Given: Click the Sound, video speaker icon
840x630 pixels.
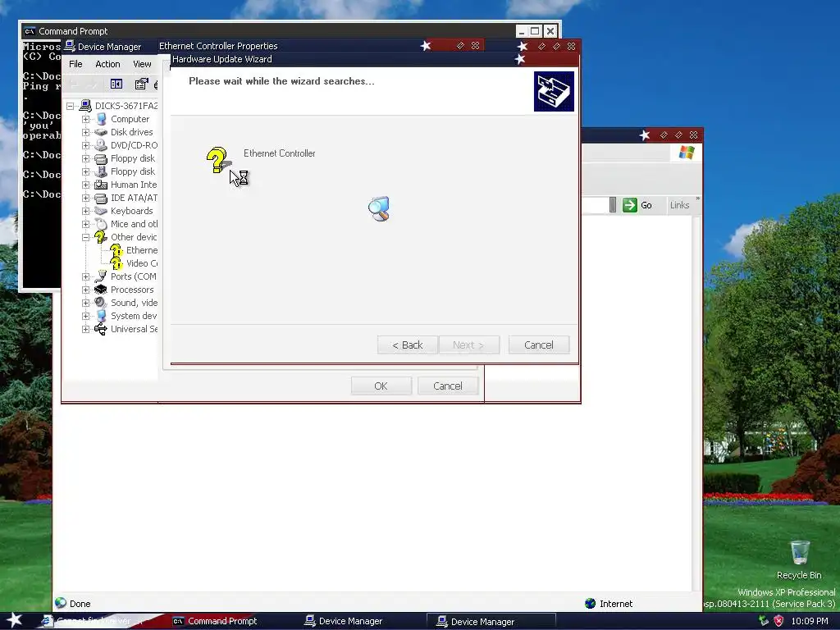Looking at the screenshot, I should coord(101,303).
